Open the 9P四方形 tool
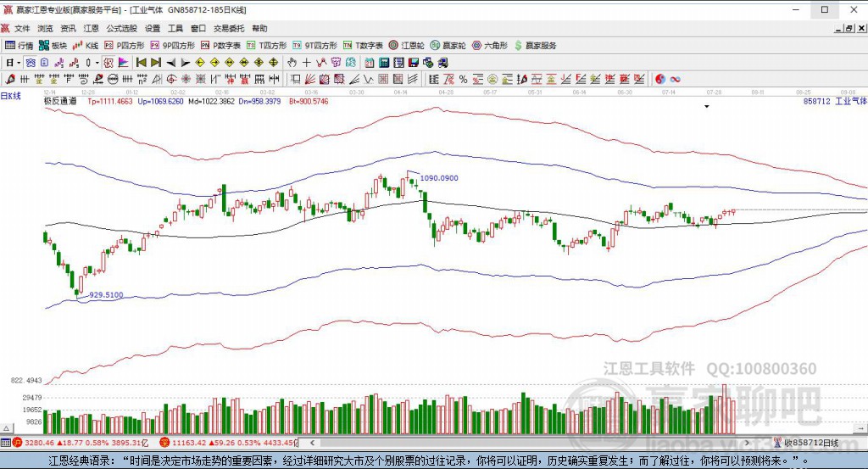This screenshot has width=868, height=469. [172, 46]
